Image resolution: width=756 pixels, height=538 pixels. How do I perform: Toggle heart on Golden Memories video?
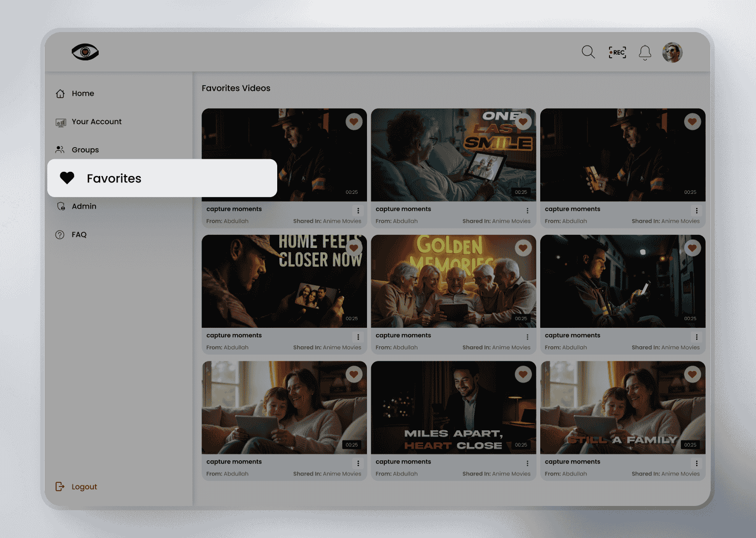tap(523, 248)
